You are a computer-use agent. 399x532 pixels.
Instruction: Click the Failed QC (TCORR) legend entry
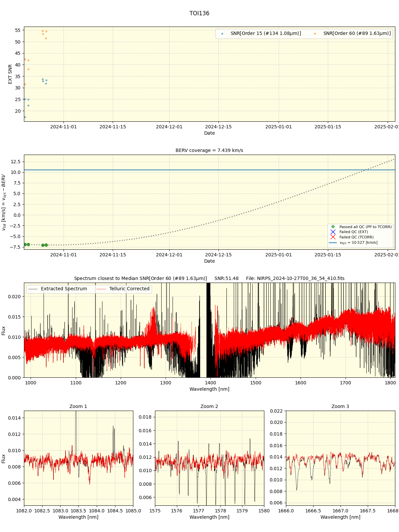tap(351, 237)
